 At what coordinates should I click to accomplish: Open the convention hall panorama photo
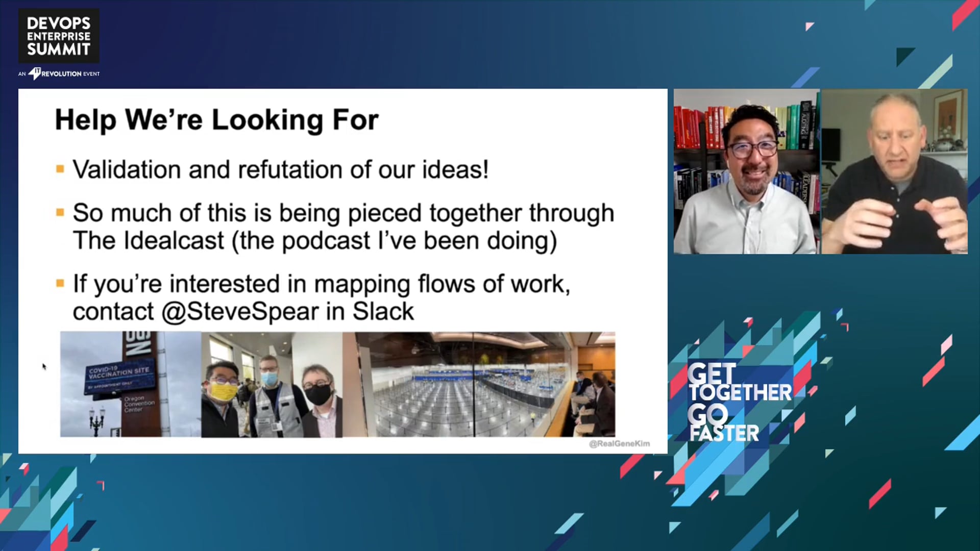pyautogui.click(x=479, y=384)
